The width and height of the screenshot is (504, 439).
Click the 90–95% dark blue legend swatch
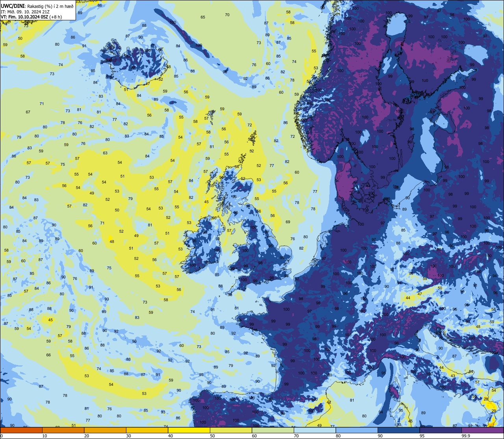coord(399,430)
